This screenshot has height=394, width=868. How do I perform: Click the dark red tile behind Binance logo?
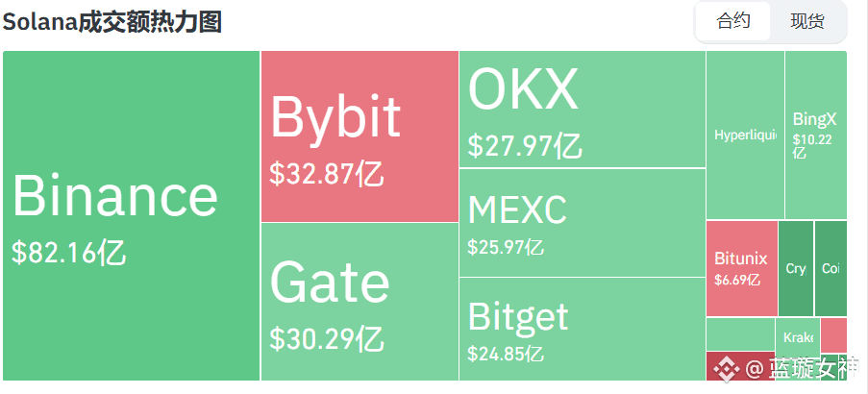741,366
